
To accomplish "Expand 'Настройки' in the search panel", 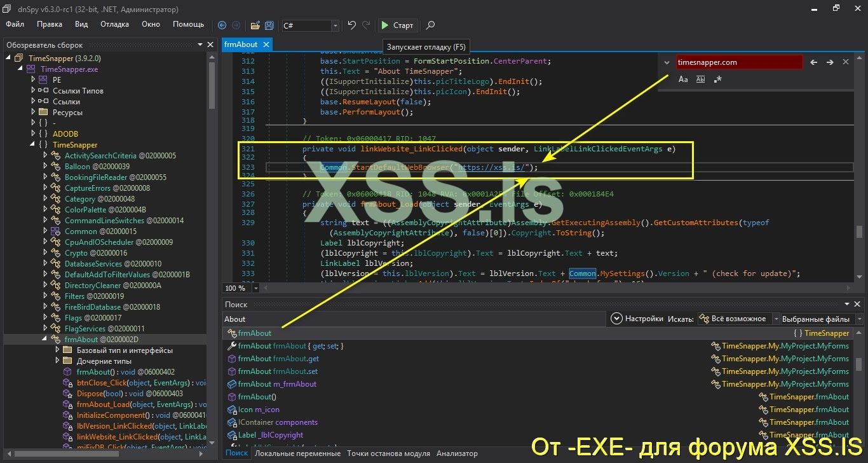I will click(616, 319).
